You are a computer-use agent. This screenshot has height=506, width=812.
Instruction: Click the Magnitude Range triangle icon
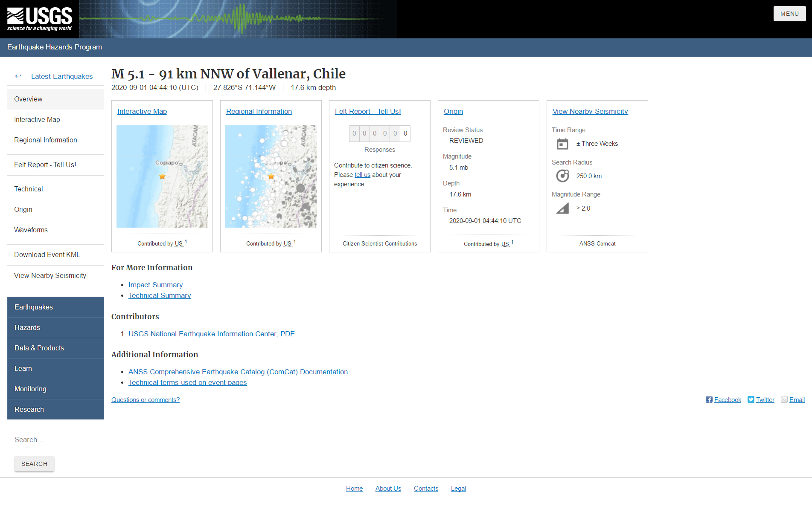tap(563, 208)
